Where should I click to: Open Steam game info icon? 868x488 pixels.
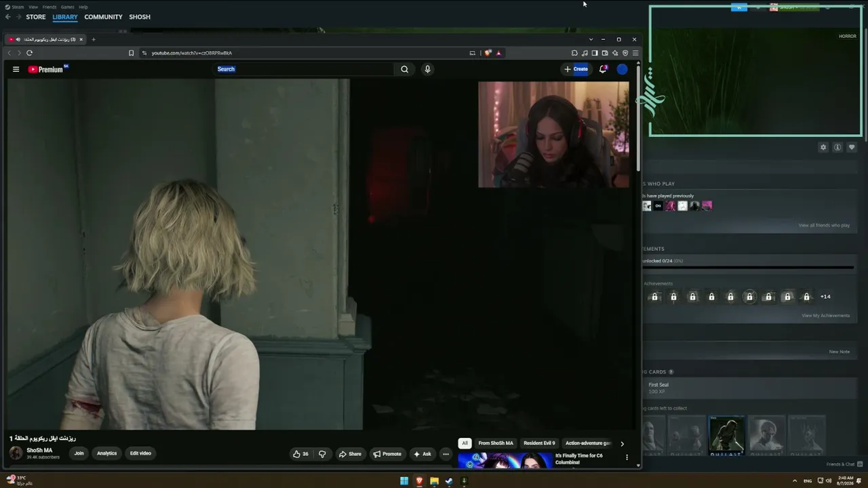tap(837, 147)
